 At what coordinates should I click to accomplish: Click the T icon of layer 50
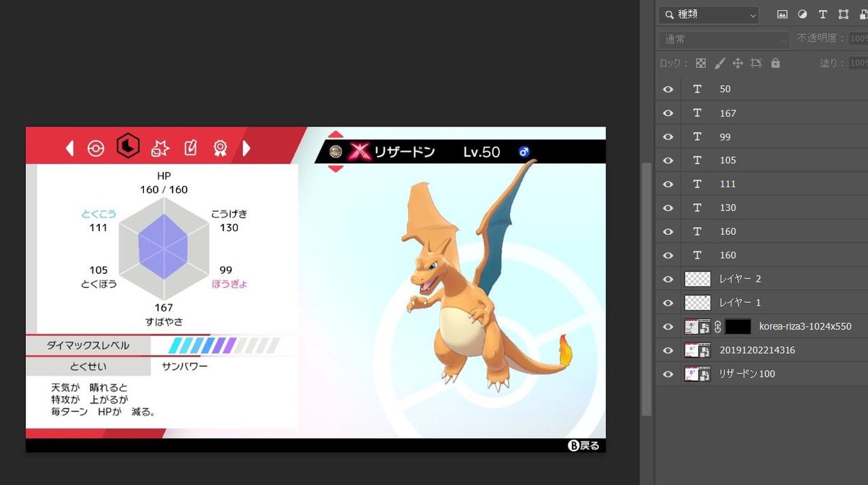[697, 89]
